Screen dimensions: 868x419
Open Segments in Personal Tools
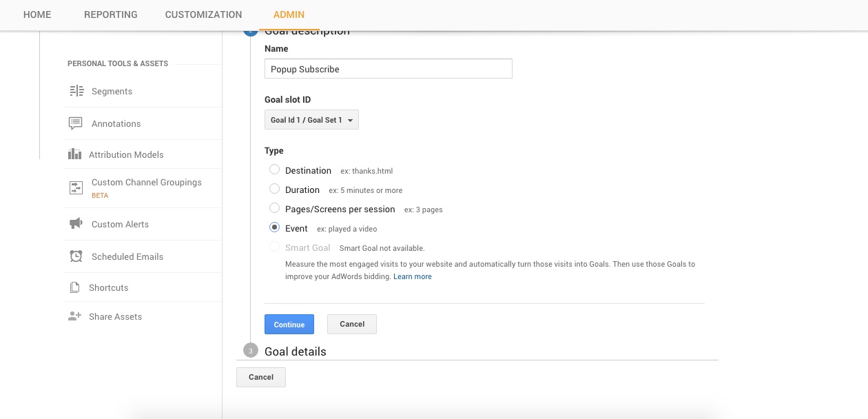click(x=112, y=91)
